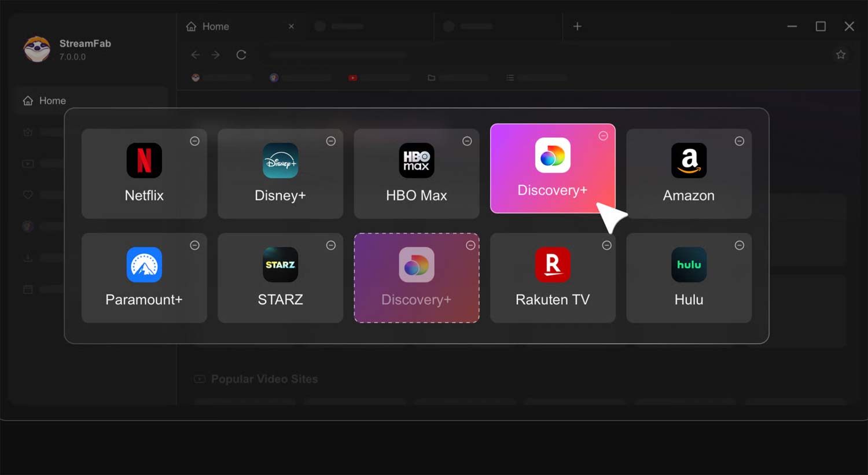Close the Home tab
Viewport: 868px width, 475px height.
click(291, 27)
